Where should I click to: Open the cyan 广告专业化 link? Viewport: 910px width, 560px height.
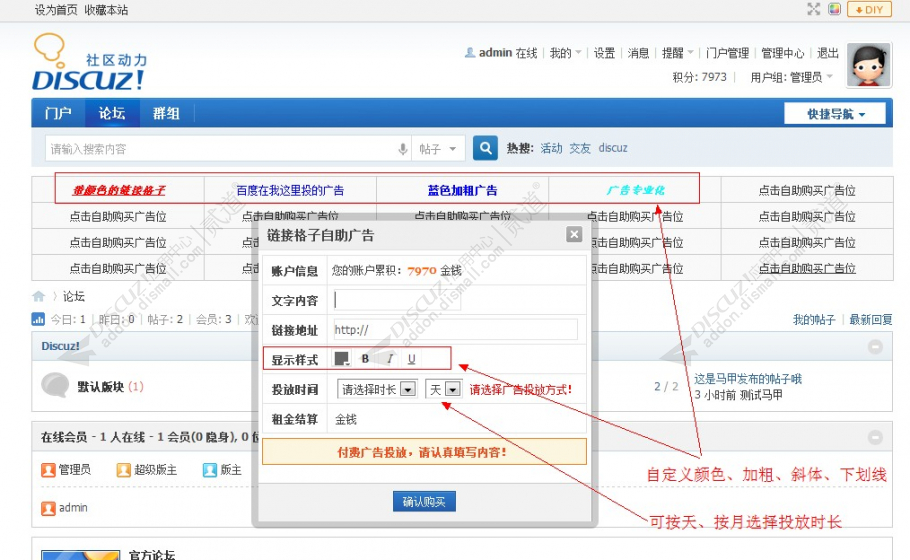coord(635,190)
